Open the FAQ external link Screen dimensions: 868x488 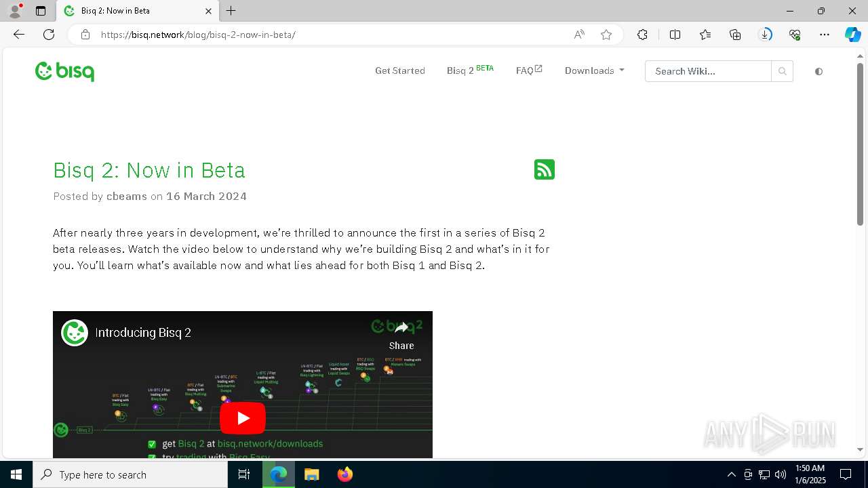coord(529,70)
